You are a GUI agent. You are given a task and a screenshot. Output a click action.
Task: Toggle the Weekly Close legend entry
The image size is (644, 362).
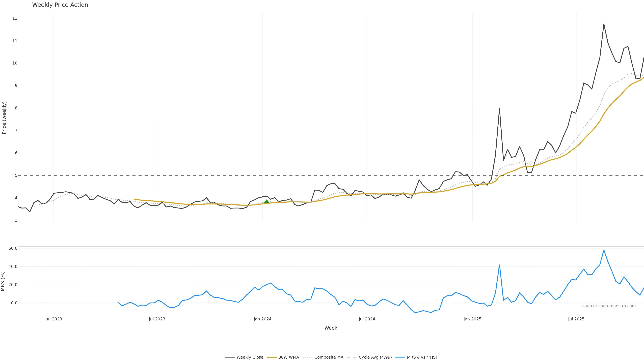tap(250, 357)
